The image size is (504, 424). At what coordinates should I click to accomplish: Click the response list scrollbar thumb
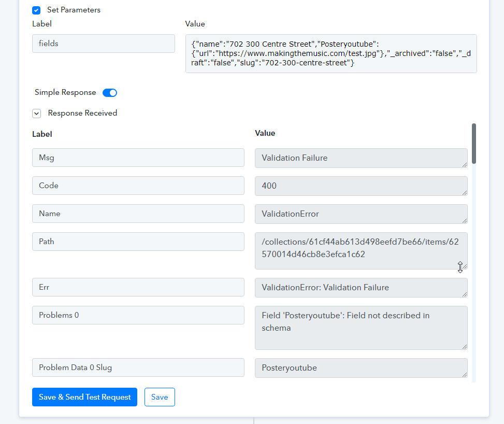click(x=474, y=144)
